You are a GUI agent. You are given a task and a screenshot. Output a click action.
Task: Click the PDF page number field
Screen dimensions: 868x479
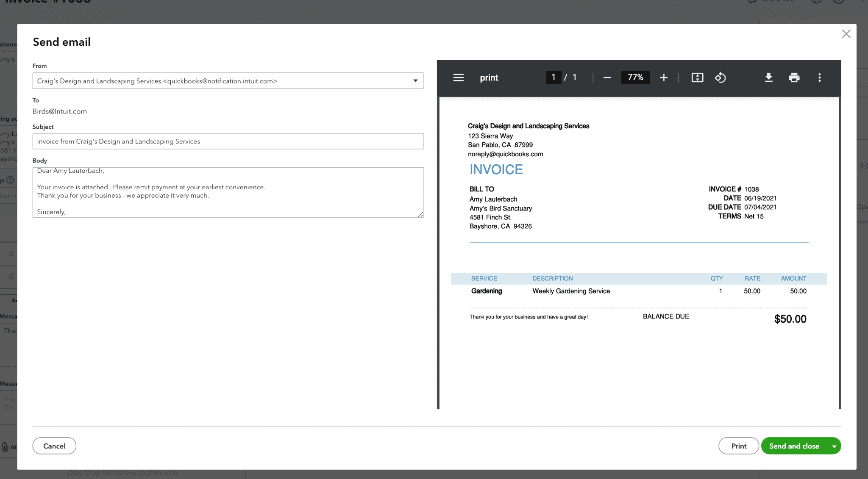coord(554,78)
